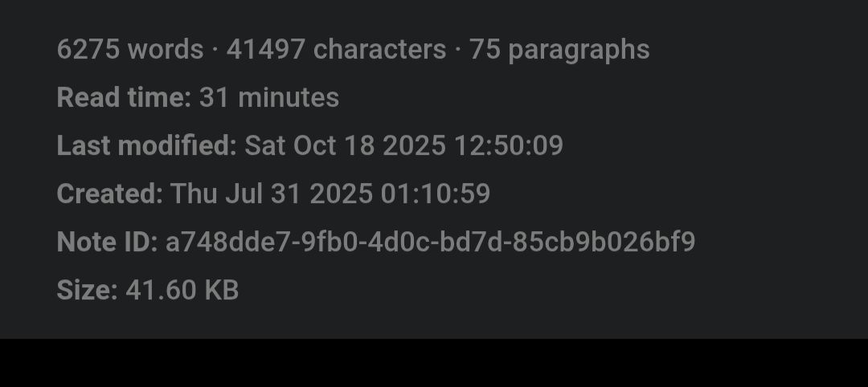Tap the black bar below the info panel
The height and width of the screenshot is (387, 868).
[x=434, y=363]
